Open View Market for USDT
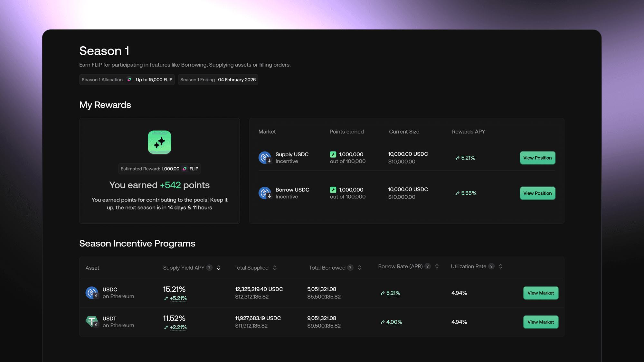 point(541,322)
